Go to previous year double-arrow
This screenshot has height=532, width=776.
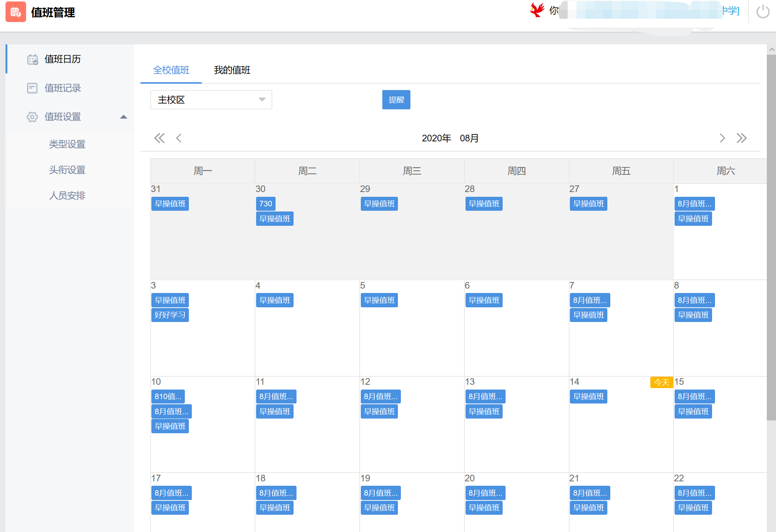coord(159,138)
